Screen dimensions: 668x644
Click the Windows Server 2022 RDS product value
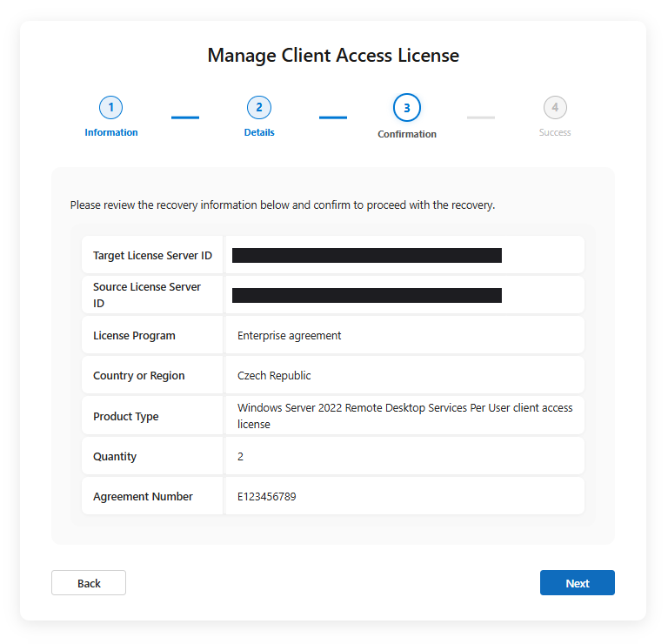pos(404,416)
